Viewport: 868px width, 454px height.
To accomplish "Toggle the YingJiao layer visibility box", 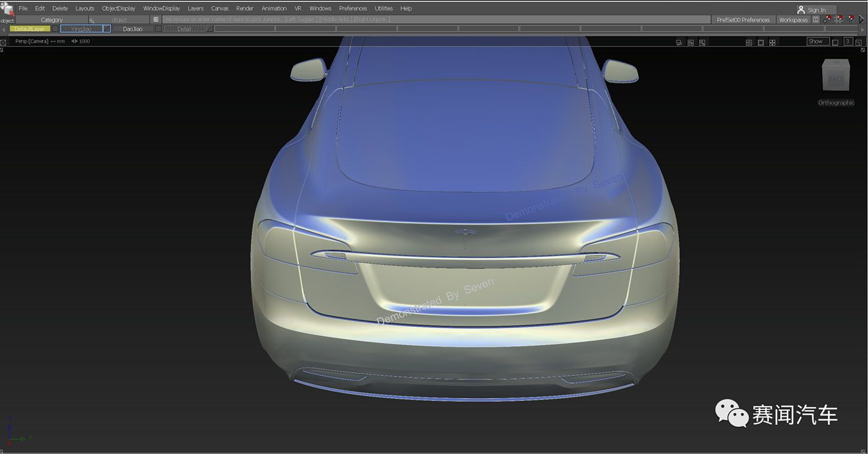I will click(x=107, y=29).
